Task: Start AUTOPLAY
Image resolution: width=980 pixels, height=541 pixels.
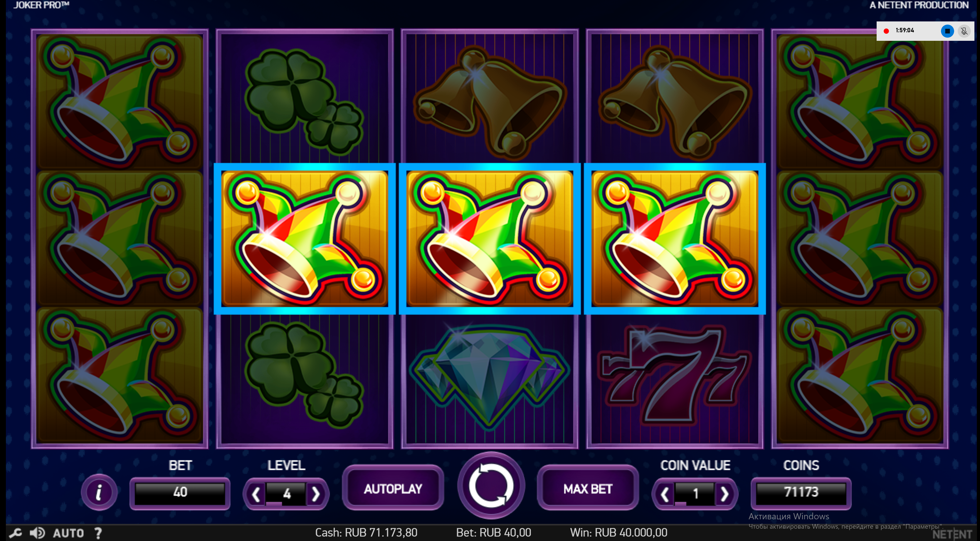Action: tap(393, 488)
